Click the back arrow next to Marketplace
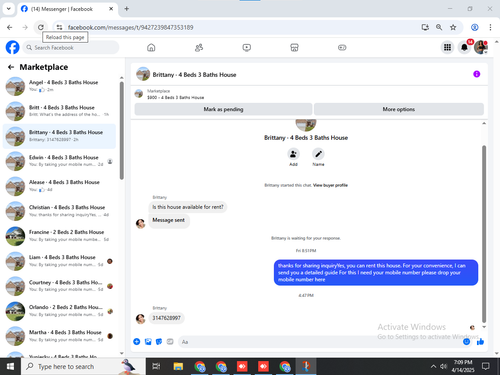The image size is (500, 375). click(11, 67)
